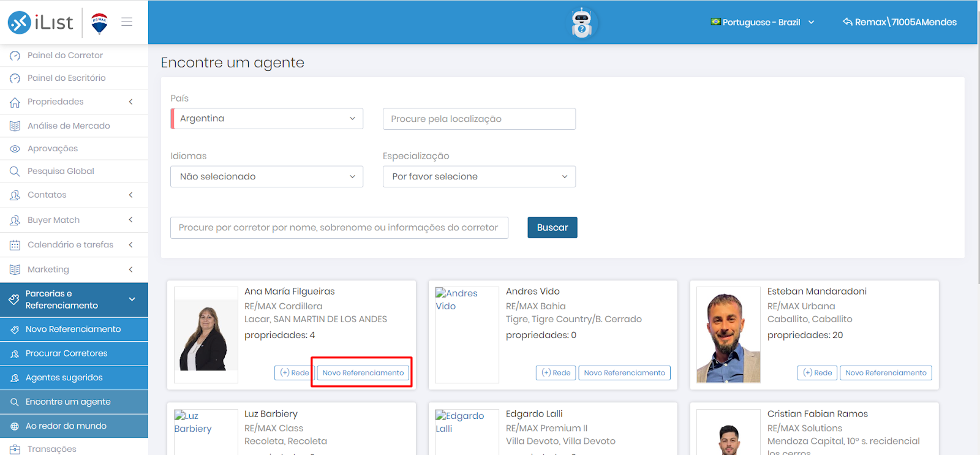Click the Ao redor do mundo globe icon

[x=15, y=426]
